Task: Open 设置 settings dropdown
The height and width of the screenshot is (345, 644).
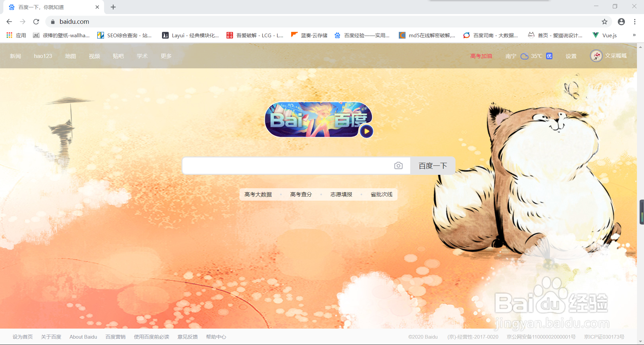Action: [x=571, y=56]
